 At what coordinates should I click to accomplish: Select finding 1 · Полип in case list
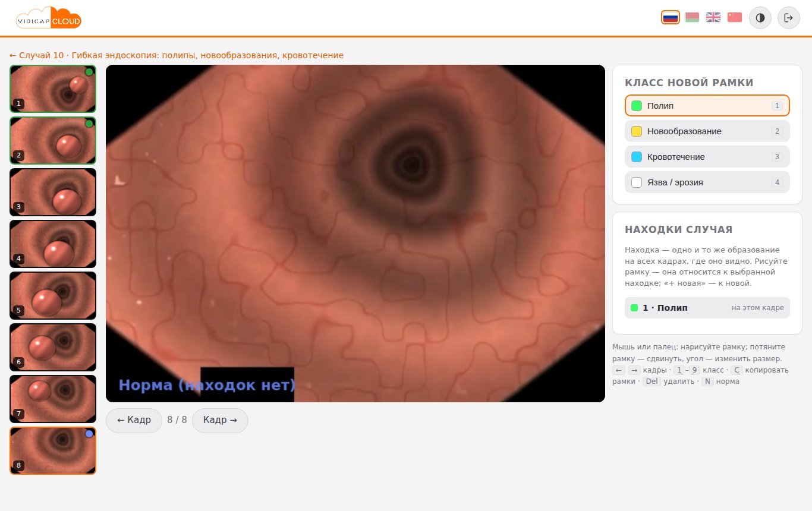[x=707, y=308]
